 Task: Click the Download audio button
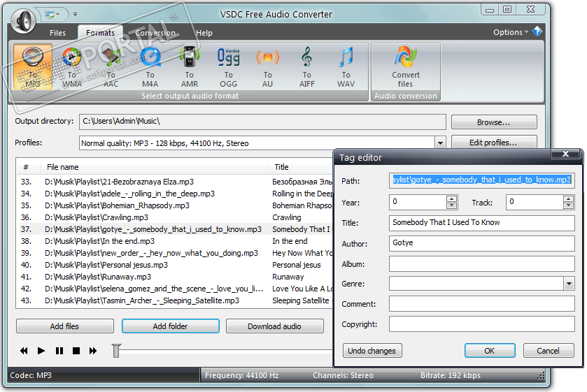point(275,326)
